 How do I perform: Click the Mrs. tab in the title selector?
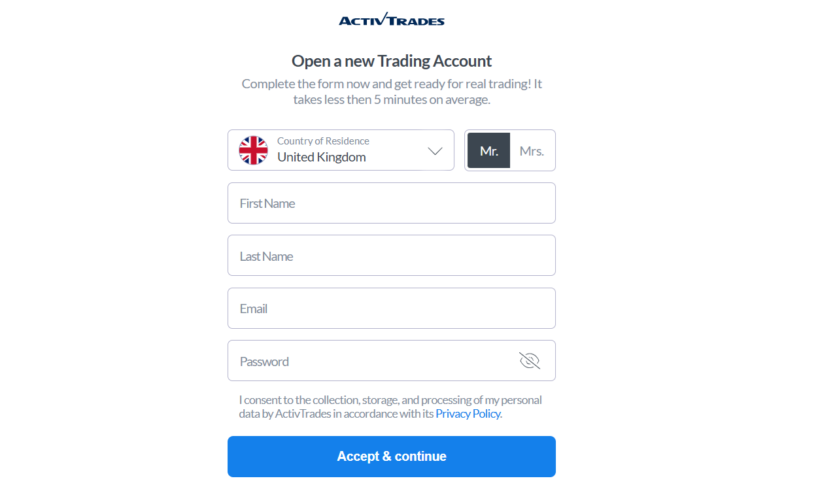[532, 150]
